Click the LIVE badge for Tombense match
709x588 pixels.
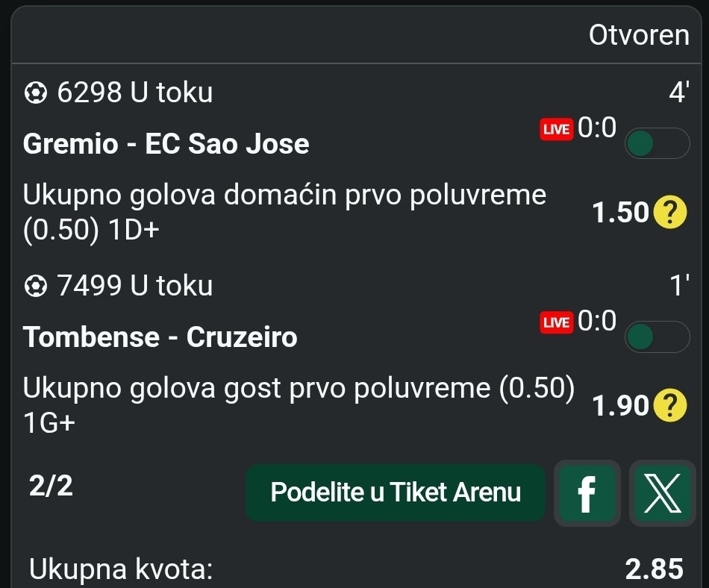click(x=556, y=322)
